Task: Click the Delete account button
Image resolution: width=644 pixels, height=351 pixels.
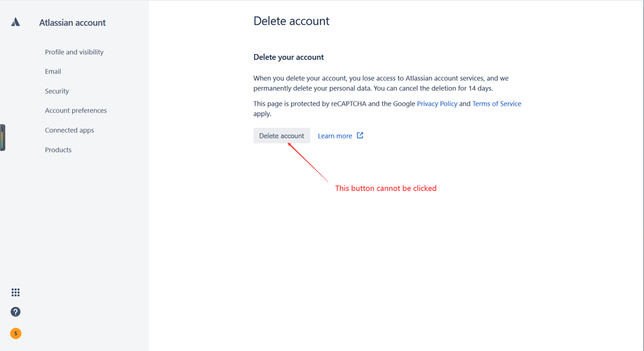Action: [x=281, y=136]
